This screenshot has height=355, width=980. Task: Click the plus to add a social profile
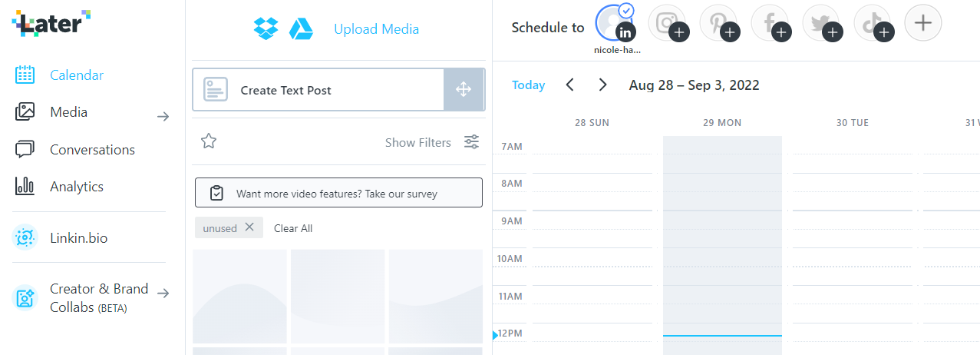coord(923,23)
